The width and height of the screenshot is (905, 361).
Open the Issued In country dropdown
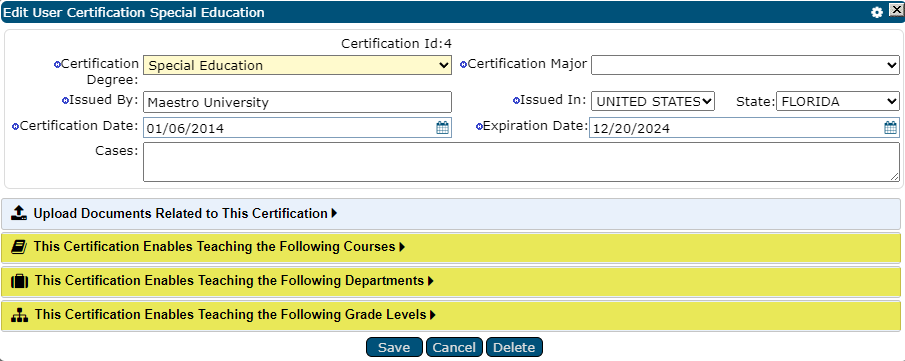coord(653,101)
